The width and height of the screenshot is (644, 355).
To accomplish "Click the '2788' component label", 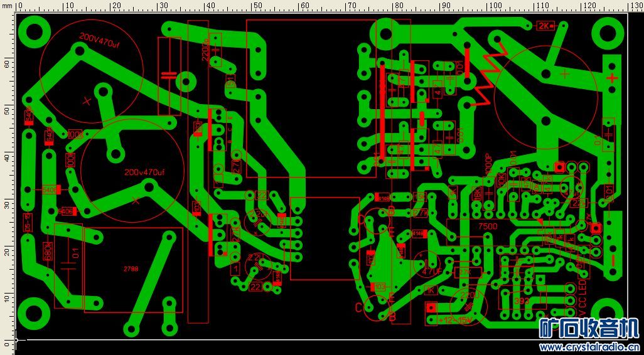I will (x=131, y=269).
